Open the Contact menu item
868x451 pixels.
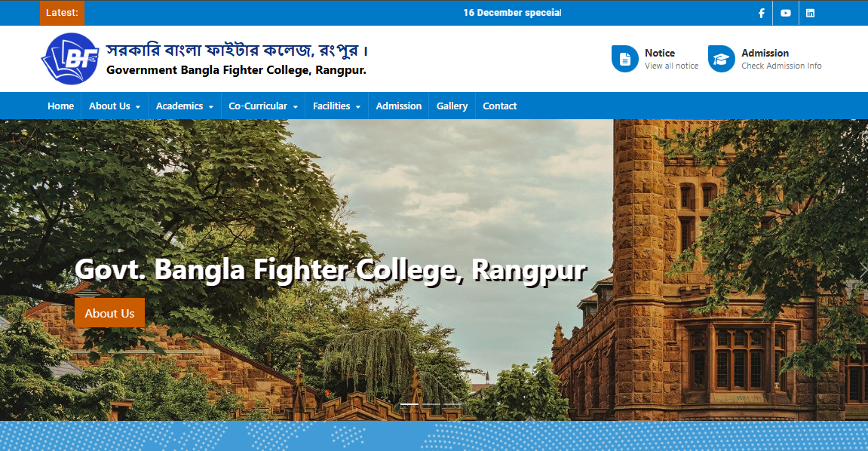click(499, 106)
